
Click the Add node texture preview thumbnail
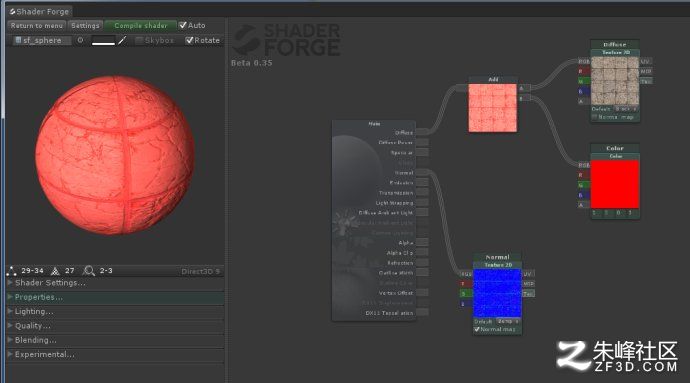click(x=493, y=108)
